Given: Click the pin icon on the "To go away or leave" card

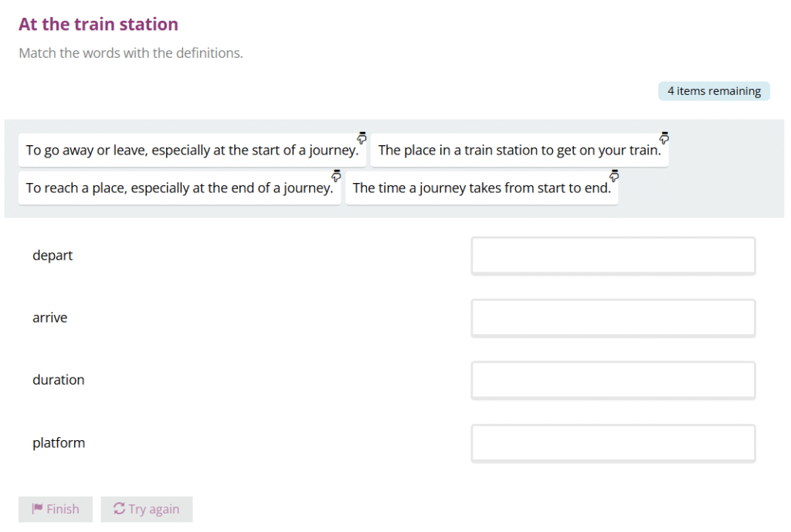Looking at the screenshot, I should pos(362,137).
